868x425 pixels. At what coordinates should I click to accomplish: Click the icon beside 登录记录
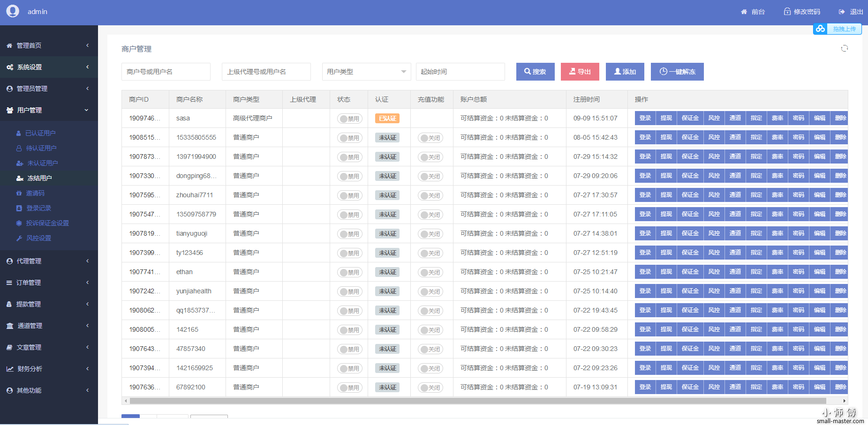19,208
